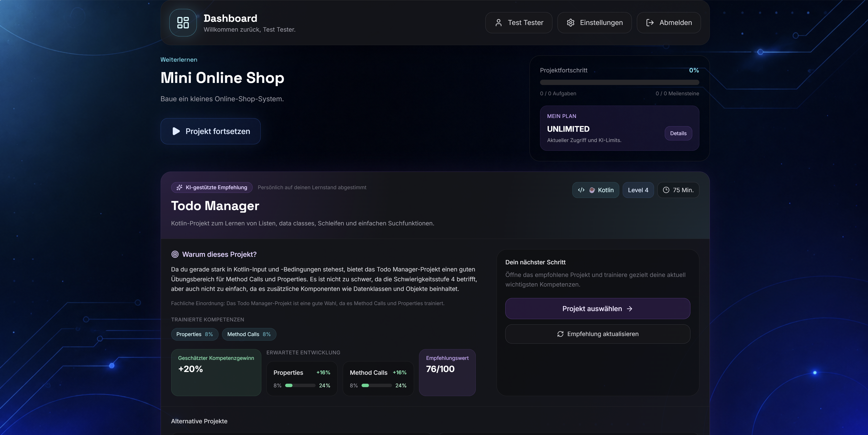Click the Projektfortschritt label
The image size is (868, 435).
pos(563,70)
